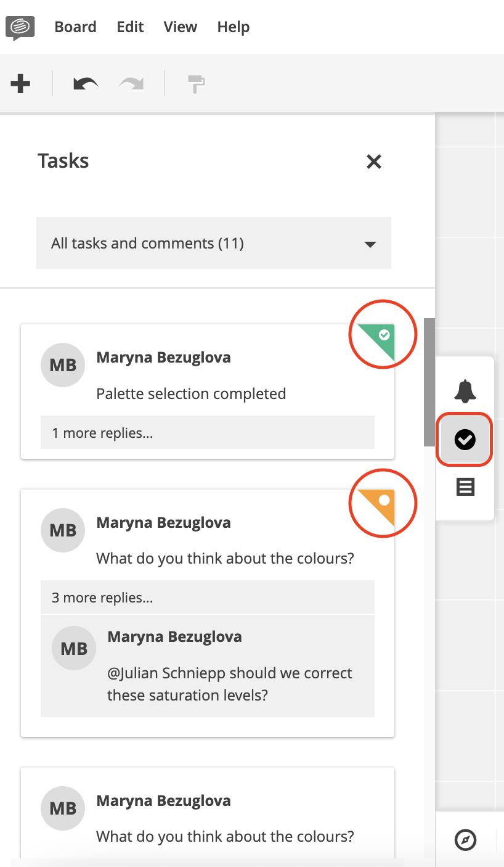Expand the 3 more replies section

(x=208, y=598)
